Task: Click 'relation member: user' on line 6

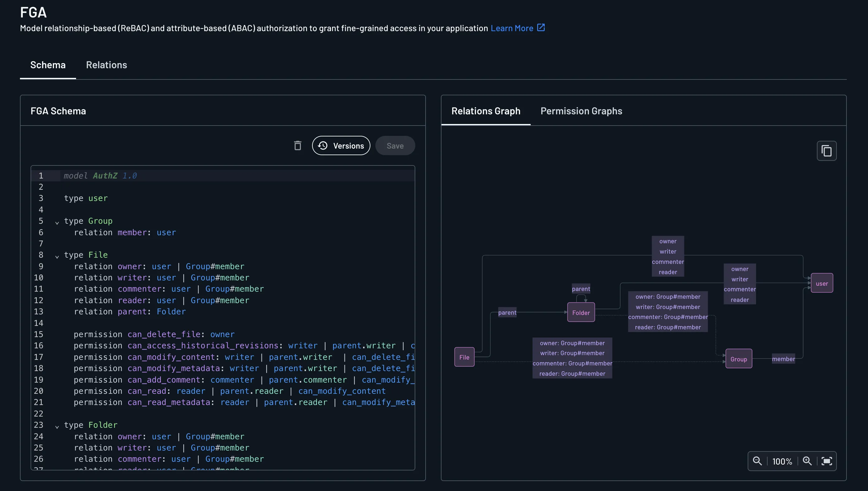Action: point(125,232)
